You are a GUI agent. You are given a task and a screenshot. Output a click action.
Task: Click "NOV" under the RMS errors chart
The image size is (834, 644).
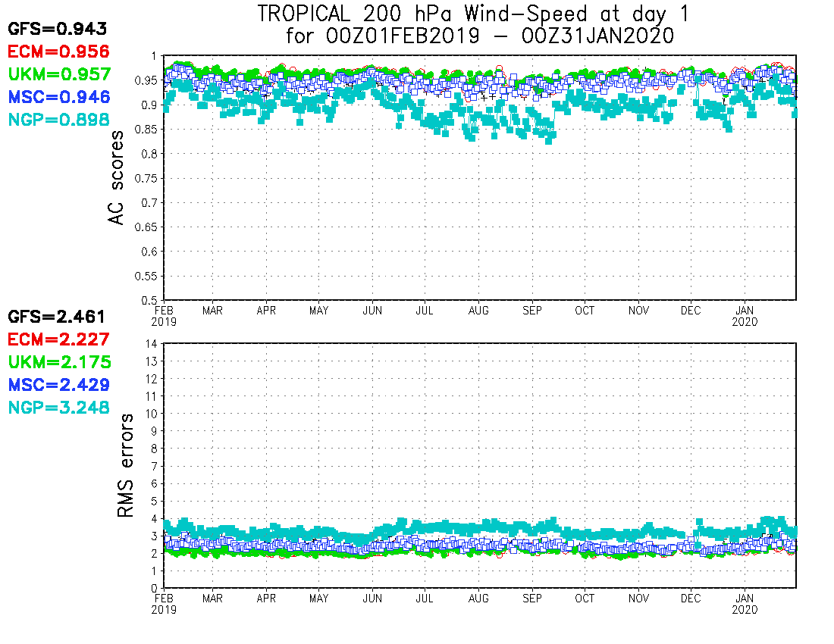638,599
